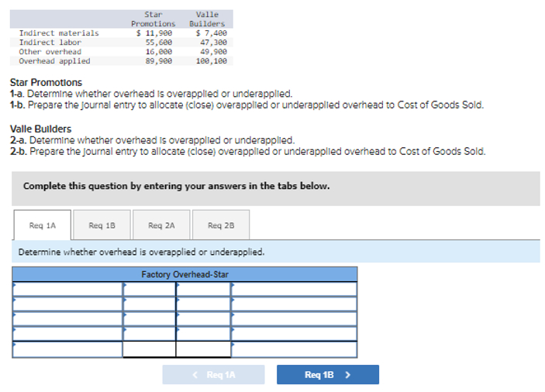Click Valle Builders overhead applied value 100,100
Screen dimensions: 545x392
pyautogui.click(x=212, y=61)
